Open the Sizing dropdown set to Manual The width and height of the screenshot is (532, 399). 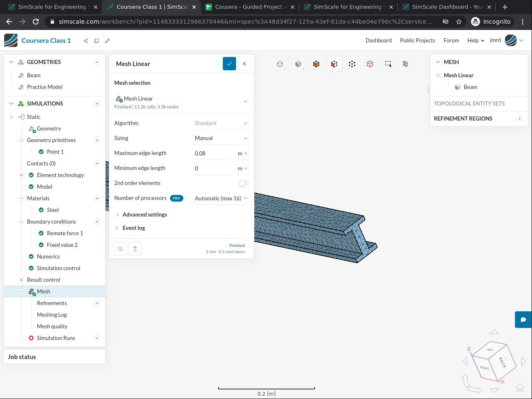coord(221,138)
